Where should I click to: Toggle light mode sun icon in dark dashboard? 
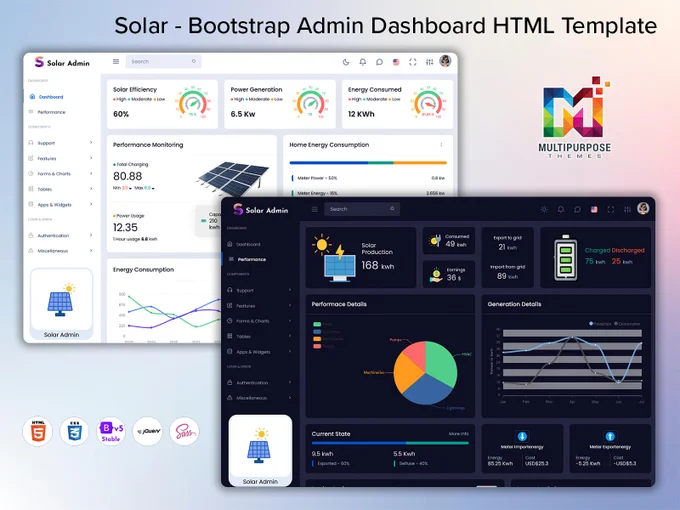pyautogui.click(x=544, y=209)
